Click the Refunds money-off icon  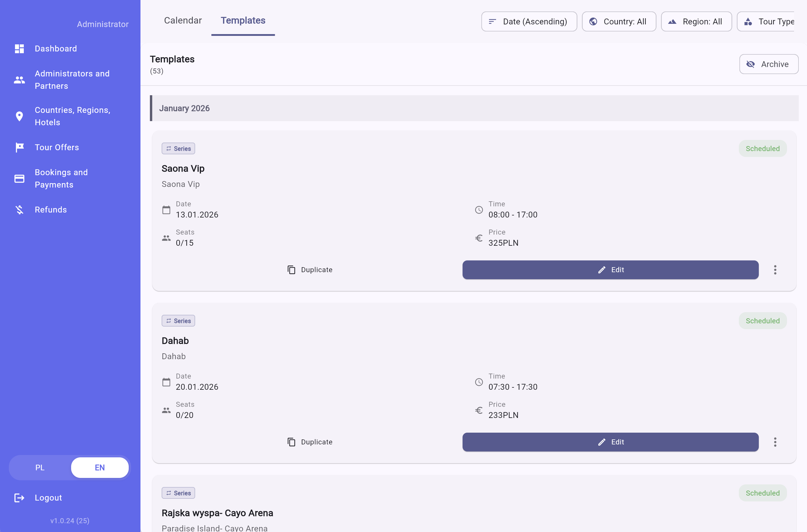coord(19,210)
